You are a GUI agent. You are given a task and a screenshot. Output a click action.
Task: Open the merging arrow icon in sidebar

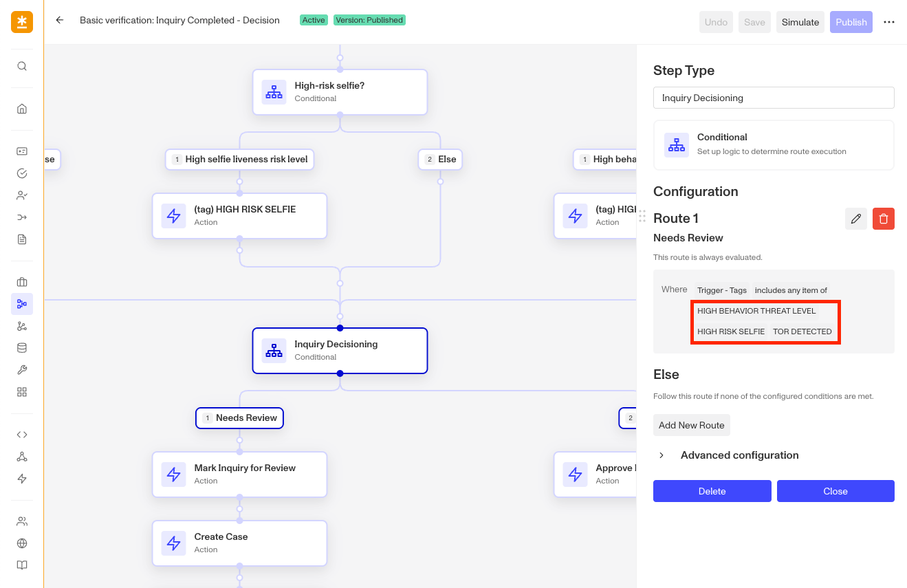[22, 217]
